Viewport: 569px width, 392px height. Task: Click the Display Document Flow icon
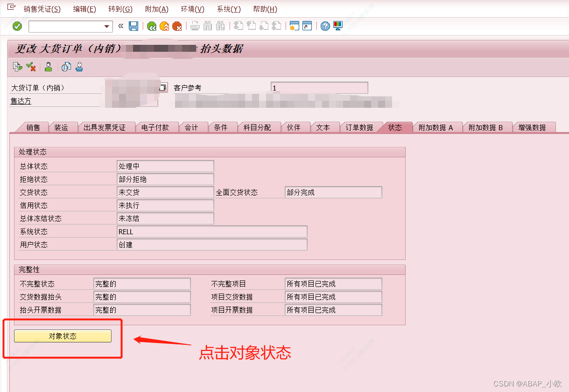[x=66, y=67]
